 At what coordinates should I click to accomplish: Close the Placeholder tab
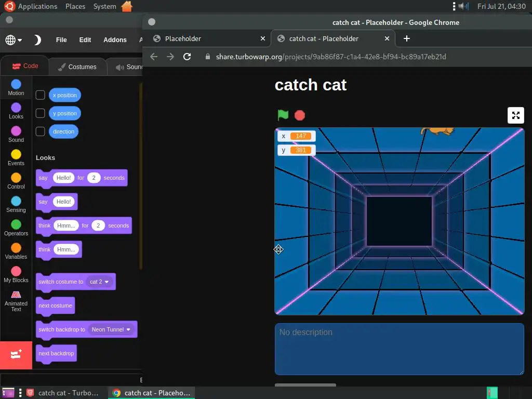pos(262,38)
